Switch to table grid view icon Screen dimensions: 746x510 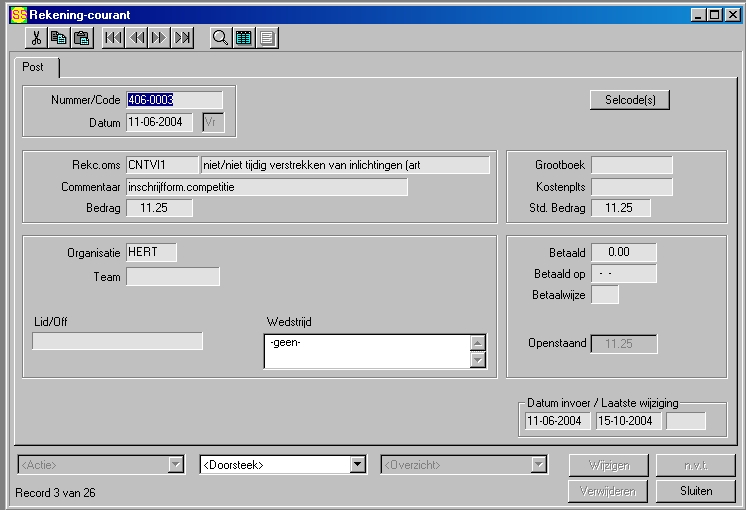pyautogui.click(x=244, y=39)
